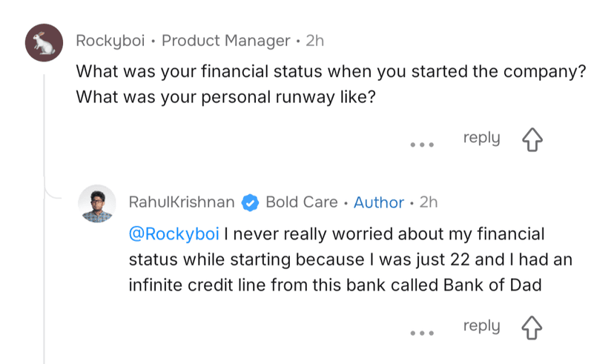
Task: Click the 2h timestamp on Rockyboi's comment
Action: click(x=314, y=41)
